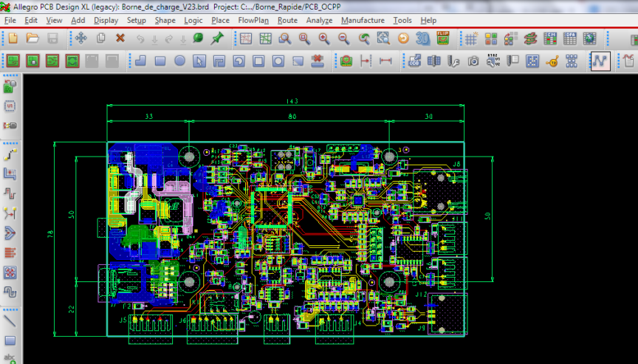
Task: Click the 80 dimension label
Action: point(292,117)
